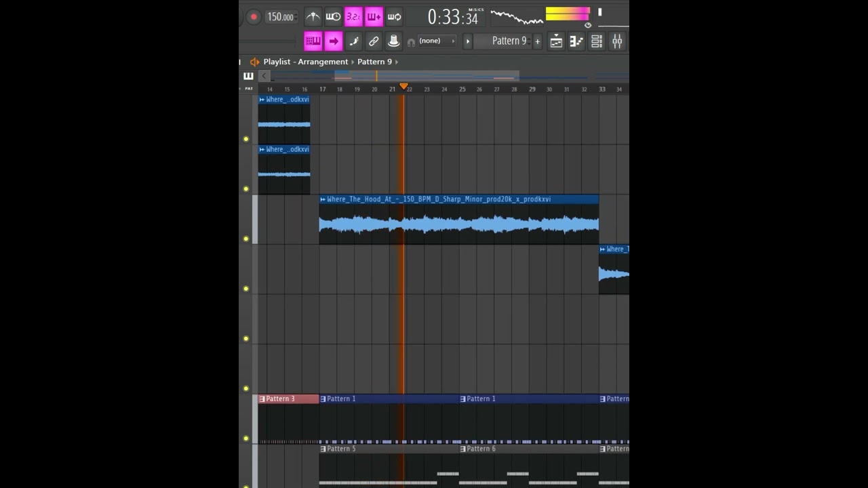Viewport: 868px width, 488px height.
Task: Toggle the typing keyboard to piano button
Action: (313, 41)
